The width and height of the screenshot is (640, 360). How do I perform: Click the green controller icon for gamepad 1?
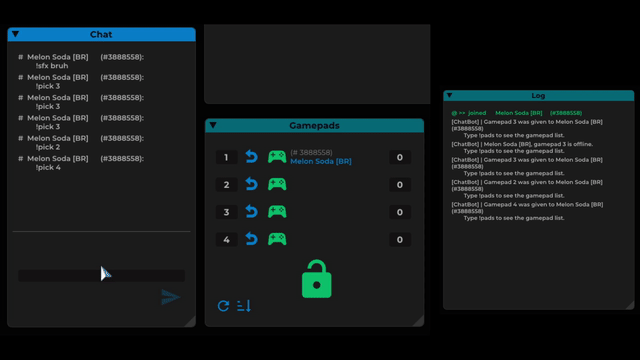(277, 157)
